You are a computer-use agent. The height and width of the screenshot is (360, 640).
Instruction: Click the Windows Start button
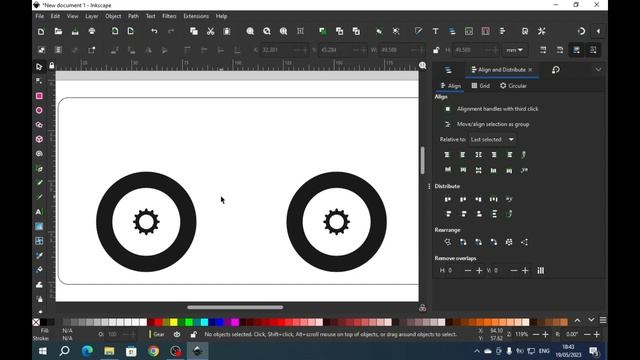click(42, 351)
